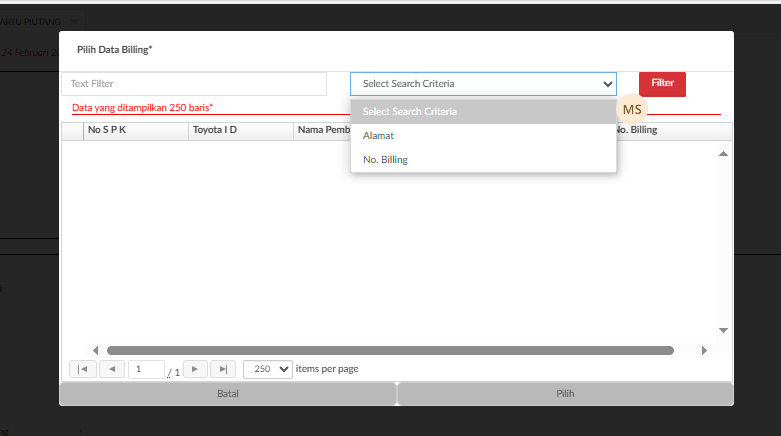Click the page number input box
Screen dimensions: 781x436
tap(146, 369)
